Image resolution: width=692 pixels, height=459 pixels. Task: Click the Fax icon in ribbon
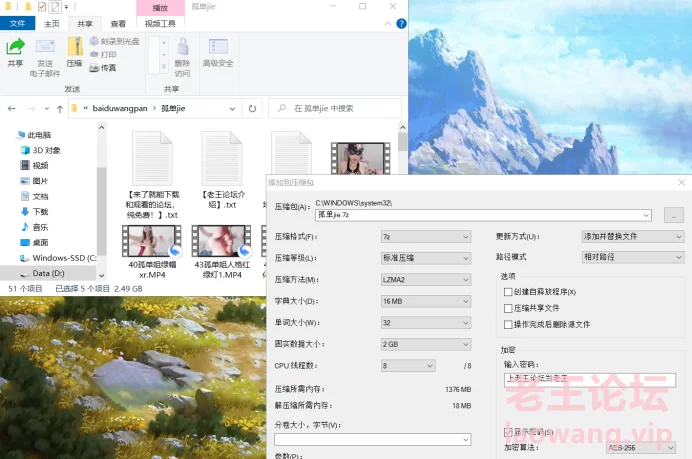pos(94,68)
